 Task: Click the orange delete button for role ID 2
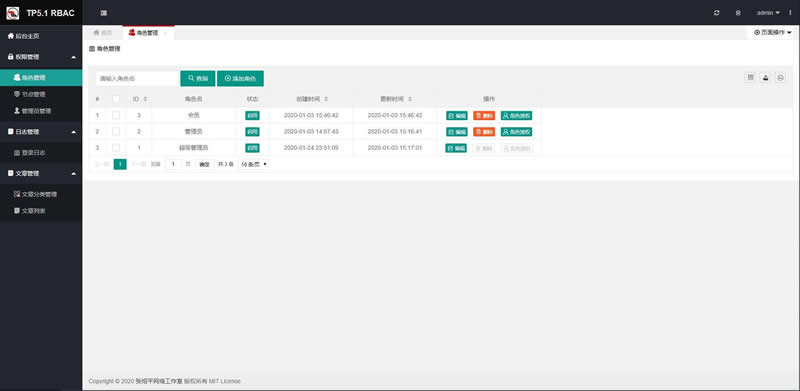(484, 132)
